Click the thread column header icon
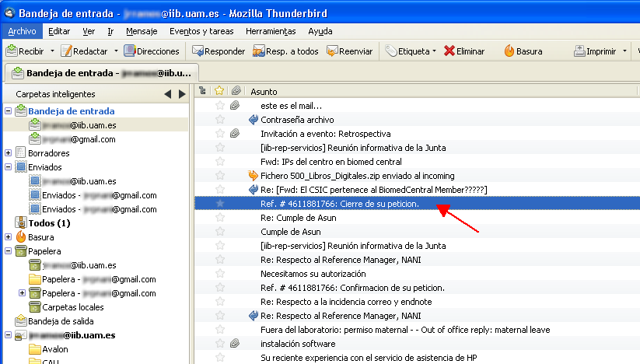The width and height of the screenshot is (640, 364). click(202, 91)
